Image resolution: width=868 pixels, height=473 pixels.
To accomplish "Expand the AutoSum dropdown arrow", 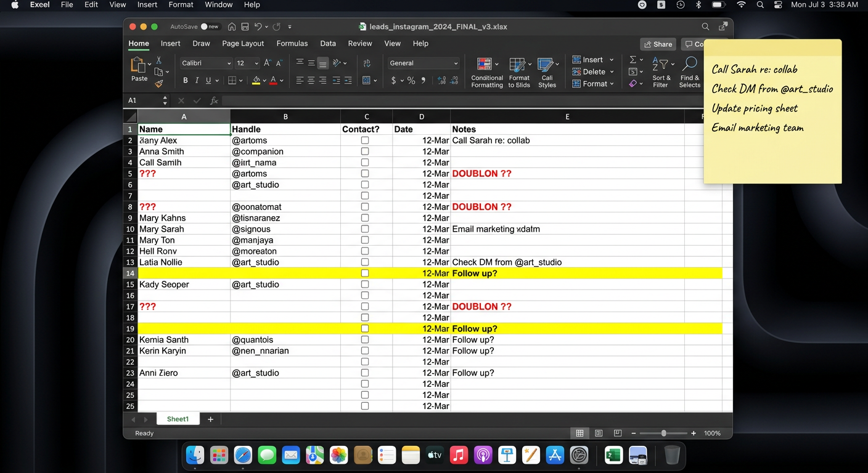I will 642,60.
